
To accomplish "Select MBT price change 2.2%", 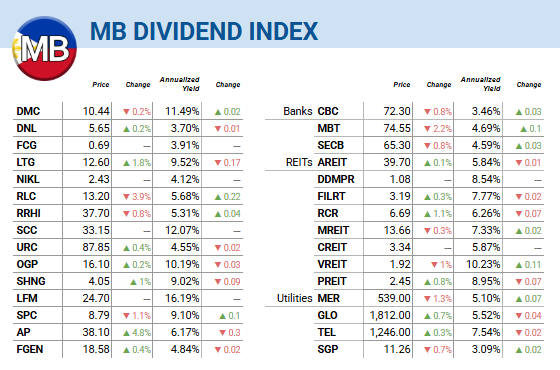I will (x=438, y=129).
